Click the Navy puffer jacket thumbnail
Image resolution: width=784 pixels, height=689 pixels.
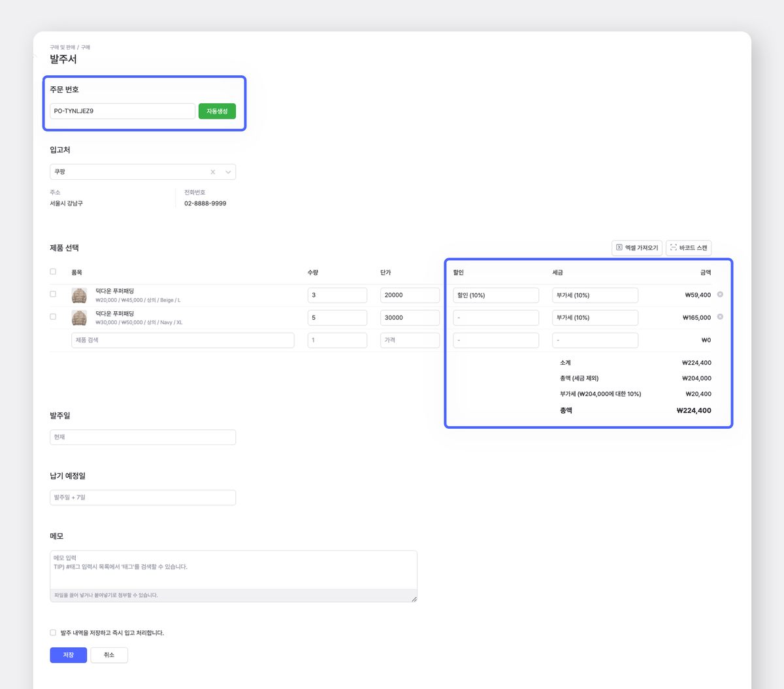[x=79, y=318]
